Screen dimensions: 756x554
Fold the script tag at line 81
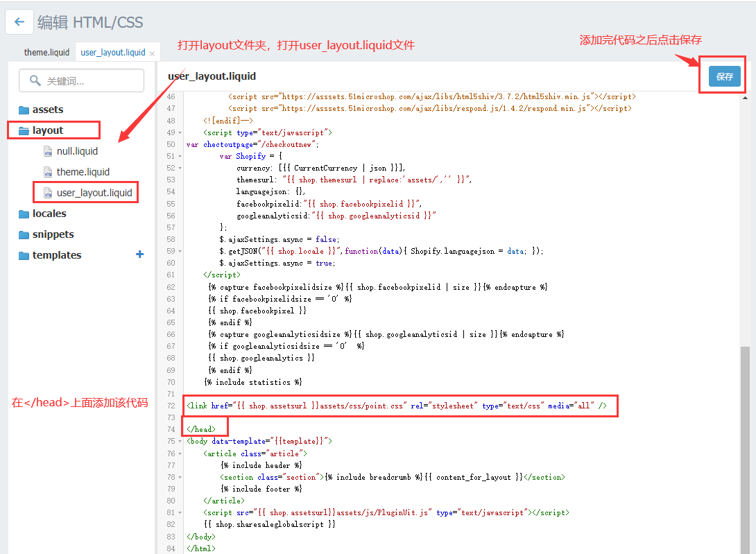(x=180, y=513)
